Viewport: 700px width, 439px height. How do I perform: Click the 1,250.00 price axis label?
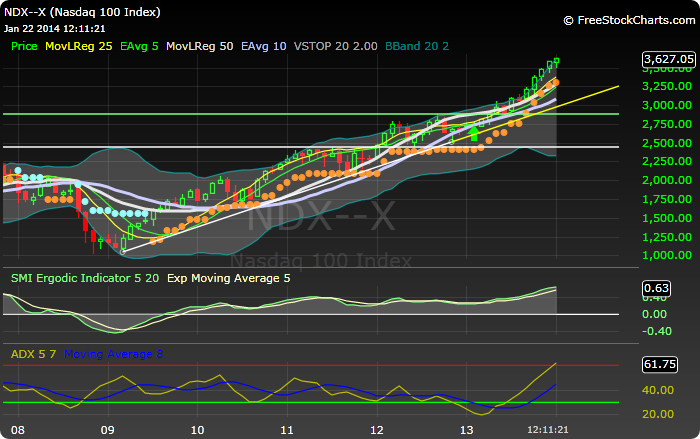pyautogui.click(x=667, y=237)
